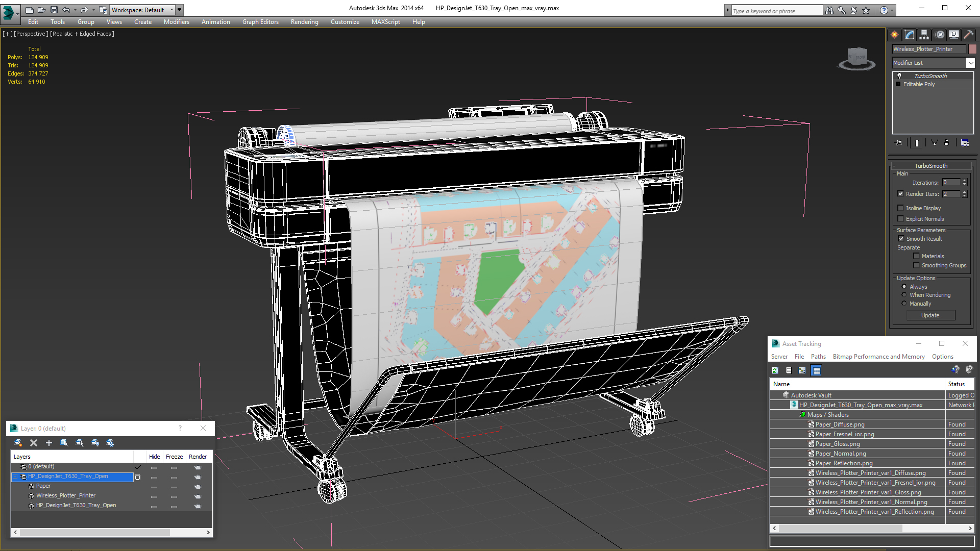The width and height of the screenshot is (980, 551).
Task: Select the Always update radio button
Action: pyautogui.click(x=904, y=287)
